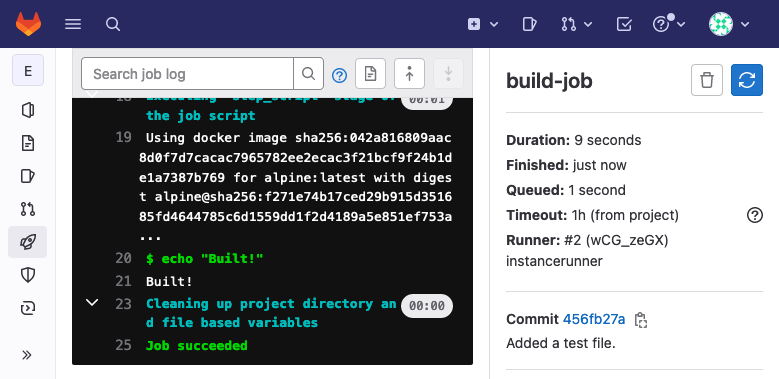Image resolution: width=779 pixels, height=379 pixels.
Task: Open Security shield icon in sidebar
Action: [28, 275]
